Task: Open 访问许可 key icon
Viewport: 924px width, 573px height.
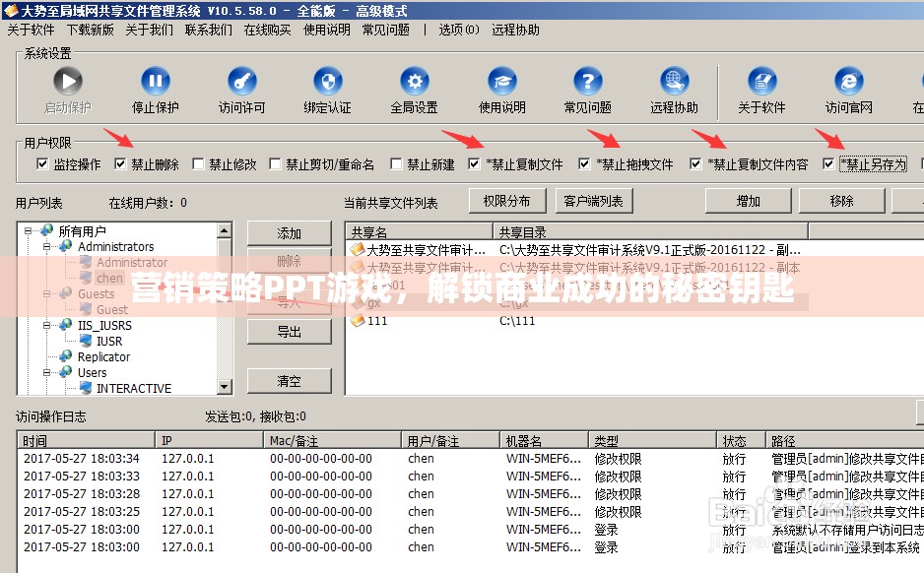Action: pyautogui.click(x=242, y=82)
